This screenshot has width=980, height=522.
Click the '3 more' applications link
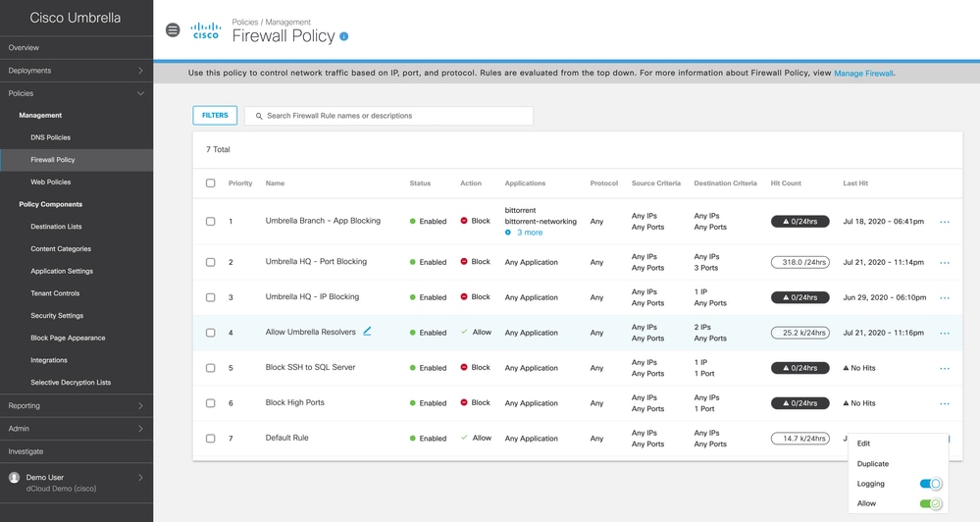pyautogui.click(x=530, y=233)
